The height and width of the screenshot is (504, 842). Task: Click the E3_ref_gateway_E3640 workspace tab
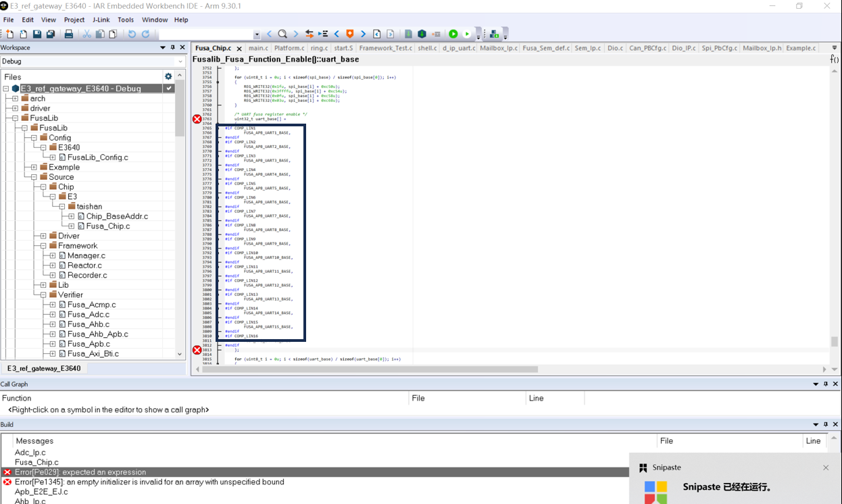pyautogui.click(x=44, y=368)
